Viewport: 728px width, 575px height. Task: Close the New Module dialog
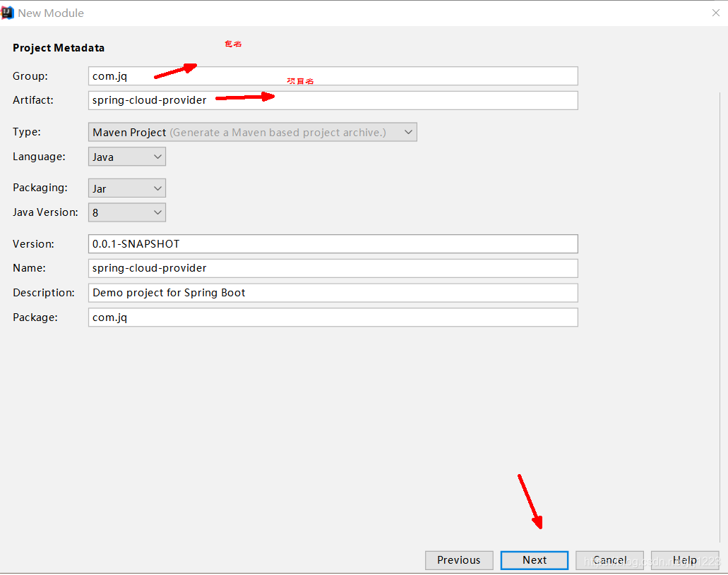(x=716, y=13)
